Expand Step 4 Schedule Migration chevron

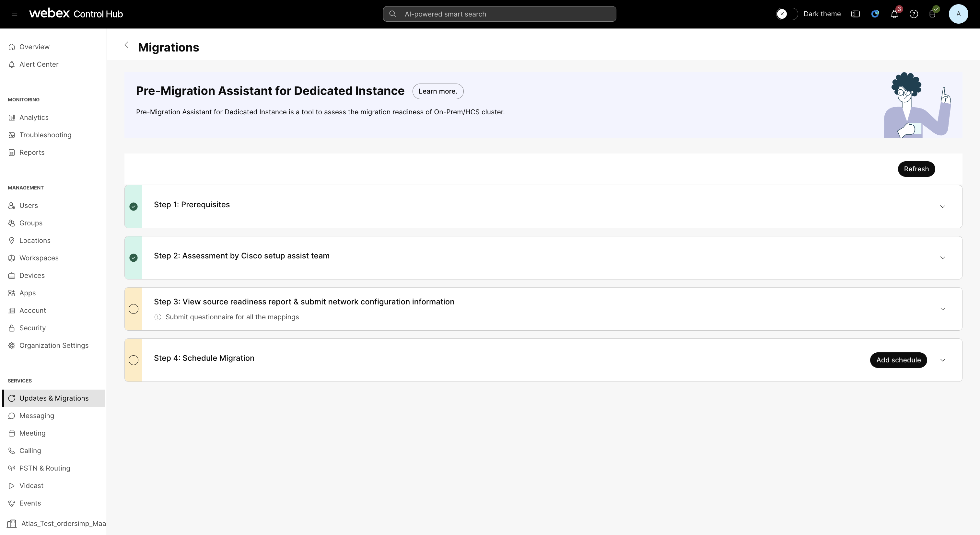click(942, 360)
